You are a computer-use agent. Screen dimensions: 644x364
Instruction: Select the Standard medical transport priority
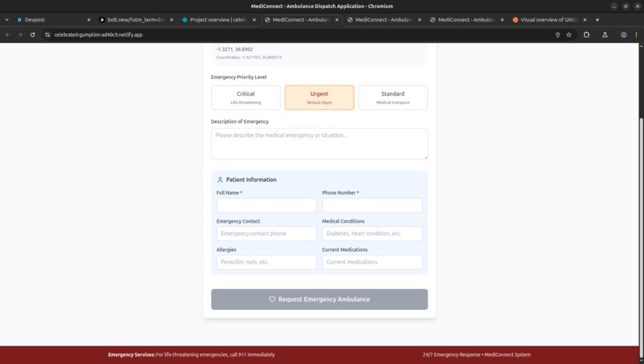[393, 97]
